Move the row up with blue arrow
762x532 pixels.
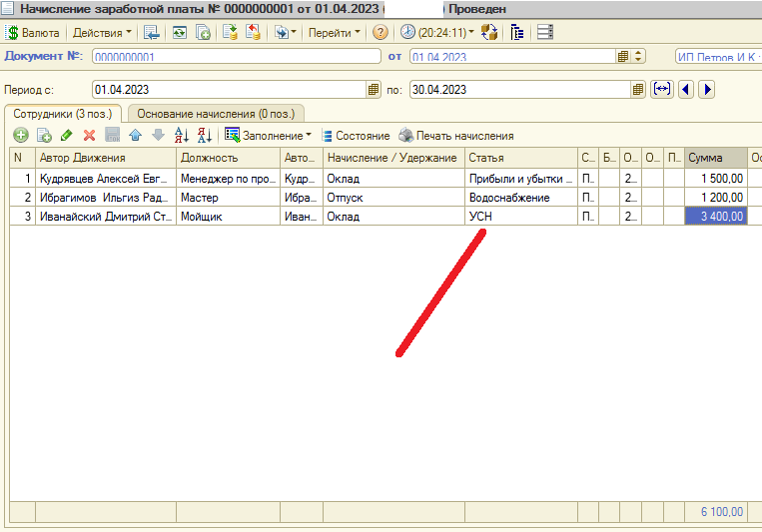pos(135,136)
